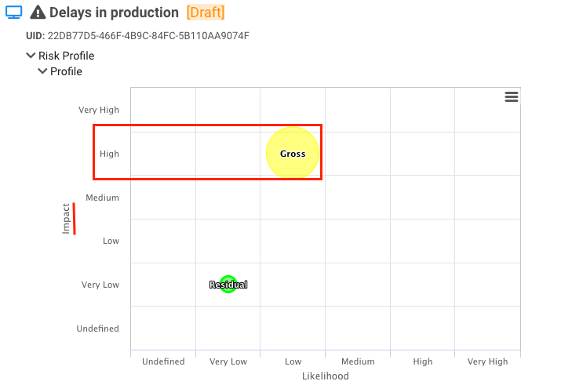Select the green Residual risk bubble
This screenshot has width=561, height=392.
228,285
